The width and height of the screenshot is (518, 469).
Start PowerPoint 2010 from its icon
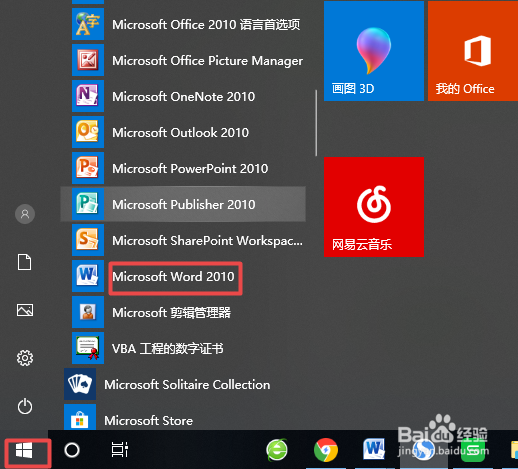click(x=88, y=168)
